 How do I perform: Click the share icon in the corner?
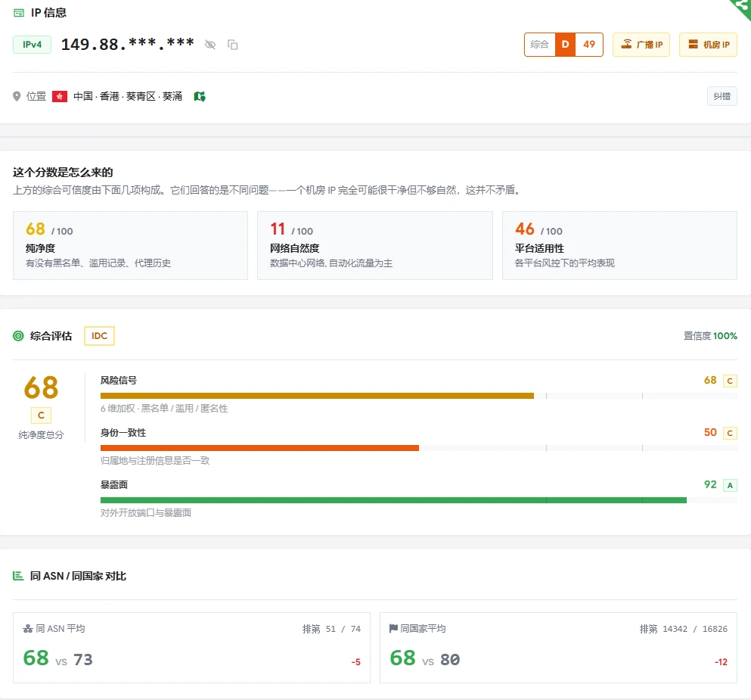pyautogui.click(x=743, y=6)
